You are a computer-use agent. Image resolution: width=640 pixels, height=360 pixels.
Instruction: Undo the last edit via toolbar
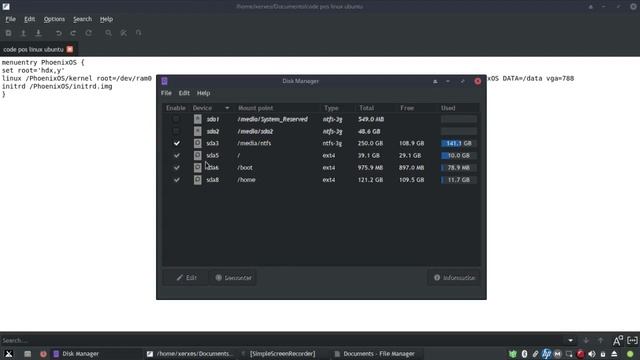tap(58, 33)
